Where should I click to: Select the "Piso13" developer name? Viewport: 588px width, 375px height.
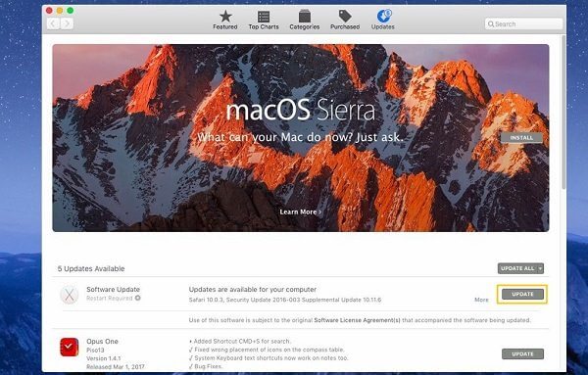tap(95, 350)
